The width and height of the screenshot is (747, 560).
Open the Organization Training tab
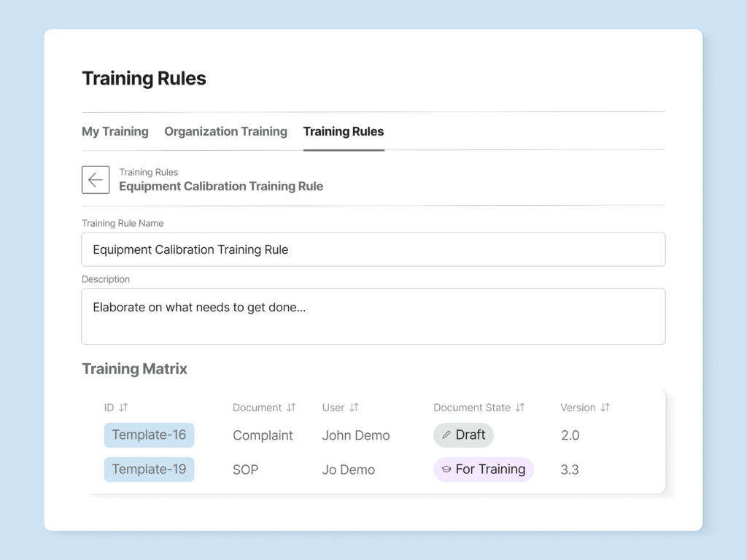point(225,131)
